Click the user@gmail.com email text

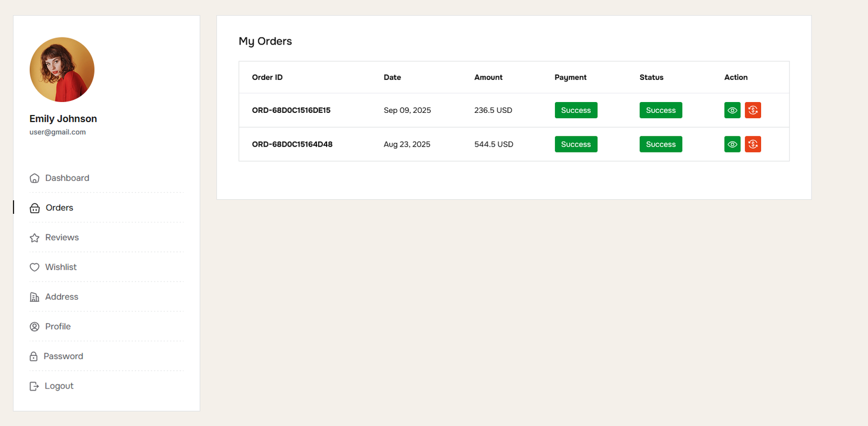coord(58,132)
